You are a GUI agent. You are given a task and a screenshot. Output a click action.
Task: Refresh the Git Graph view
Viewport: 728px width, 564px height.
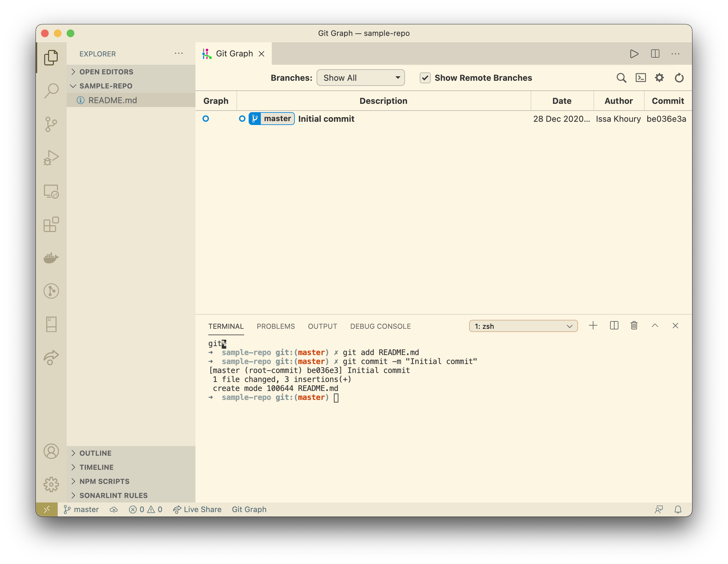[x=679, y=78]
